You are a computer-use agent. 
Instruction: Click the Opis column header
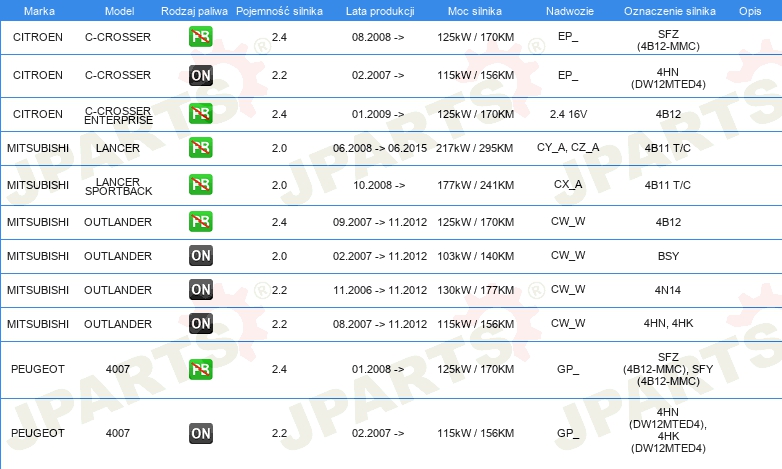click(x=750, y=11)
